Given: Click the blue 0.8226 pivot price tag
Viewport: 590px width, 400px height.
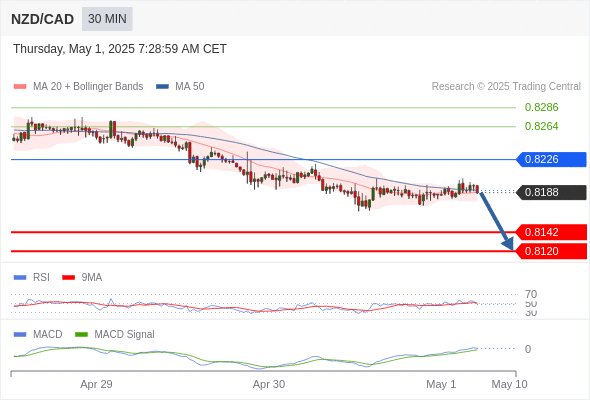Looking at the screenshot, I should [551, 160].
